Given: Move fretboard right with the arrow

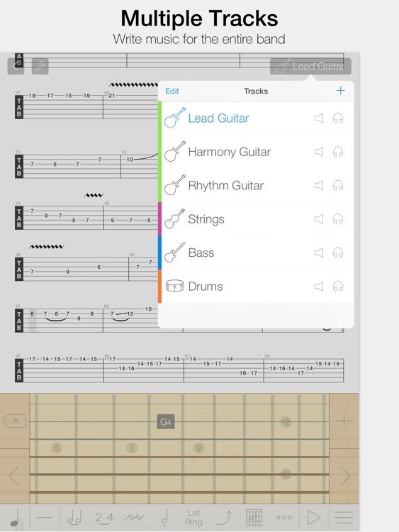Looking at the screenshot, I should tap(344, 476).
